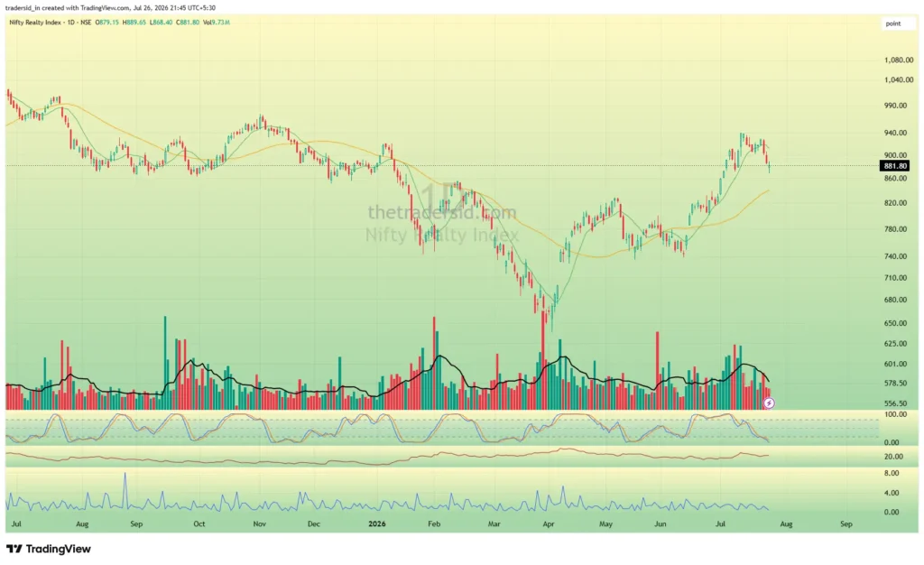This screenshot has width=924, height=565.
Task: Click the 820.00 price axis label
Action: pos(895,203)
